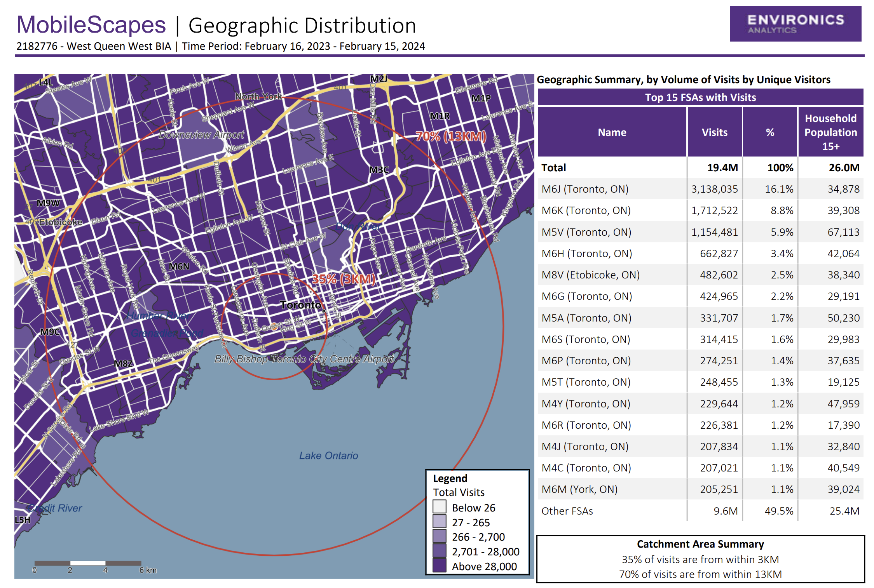Image resolution: width=874 pixels, height=588 pixels.
Task: Click the '70% (13KM)' map ring label
Action: tap(451, 136)
